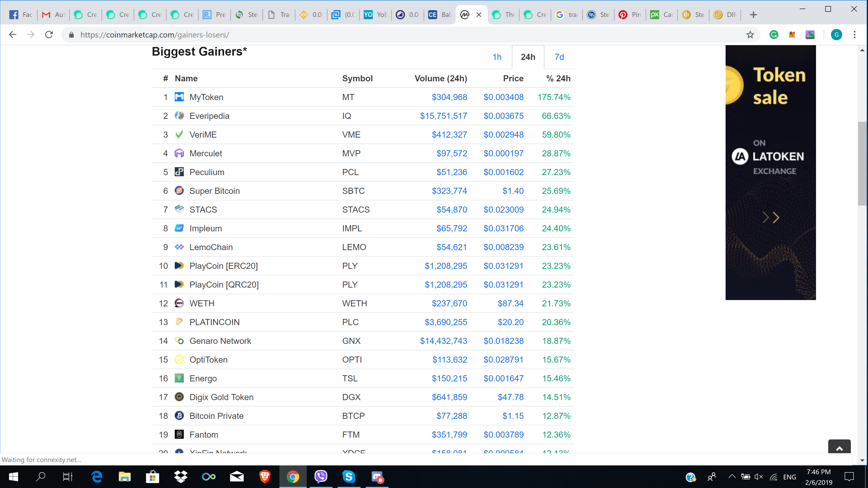Open the PlayCoin [ERC20] link
Screen dimensions: 868x488
pos(223,266)
